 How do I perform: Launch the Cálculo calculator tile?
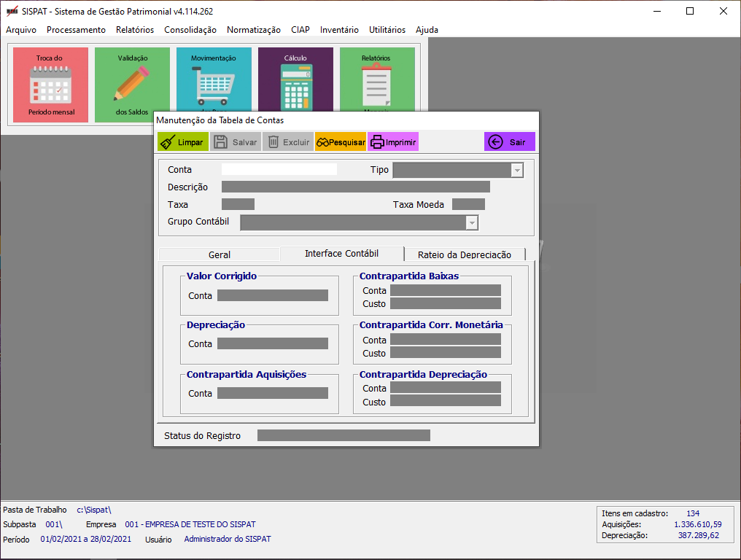pos(295,79)
